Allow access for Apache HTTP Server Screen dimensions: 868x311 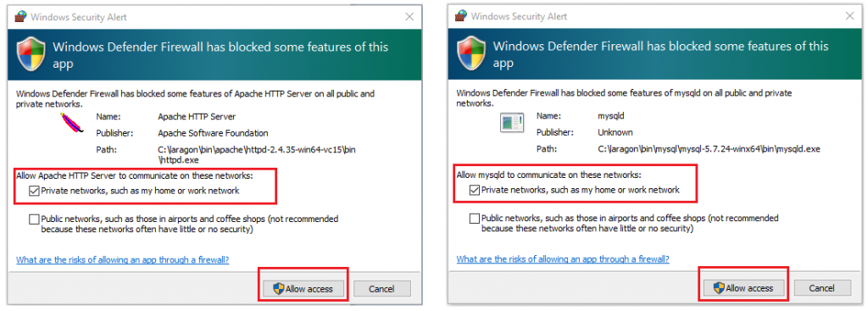303,288
